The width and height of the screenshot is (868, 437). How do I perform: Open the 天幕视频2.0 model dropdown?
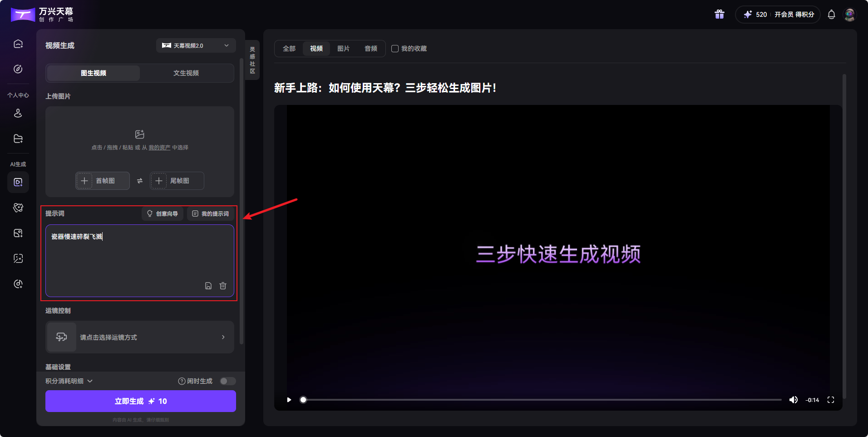coord(196,45)
